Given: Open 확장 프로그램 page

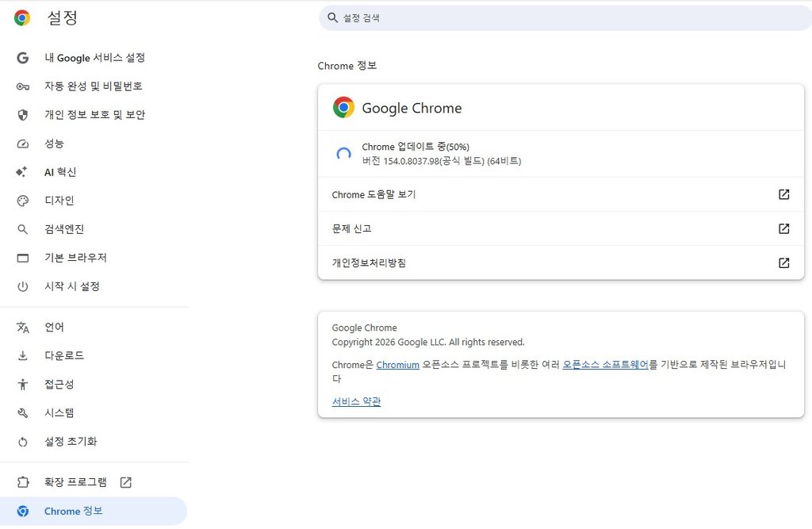Looking at the screenshot, I should (94, 482).
